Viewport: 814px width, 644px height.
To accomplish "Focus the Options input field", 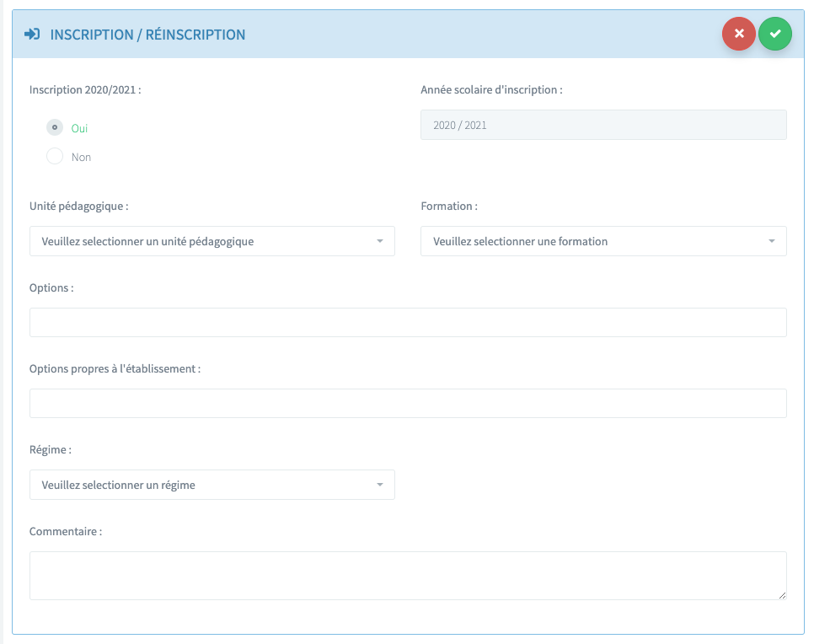I will pyautogui.click(x=408, y=322).
